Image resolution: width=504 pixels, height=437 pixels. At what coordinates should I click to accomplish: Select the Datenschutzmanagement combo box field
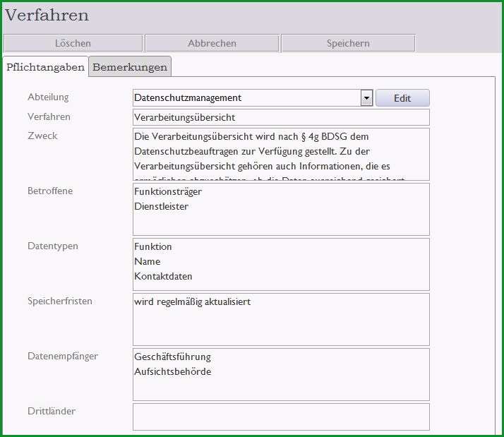coord(253,97)
